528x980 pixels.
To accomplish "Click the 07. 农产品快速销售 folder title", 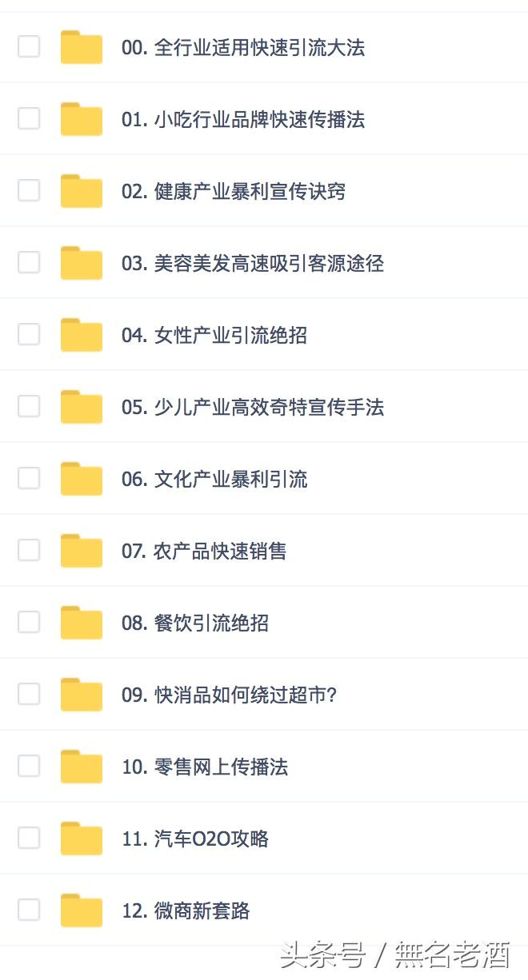I will [x=204, y=552].
